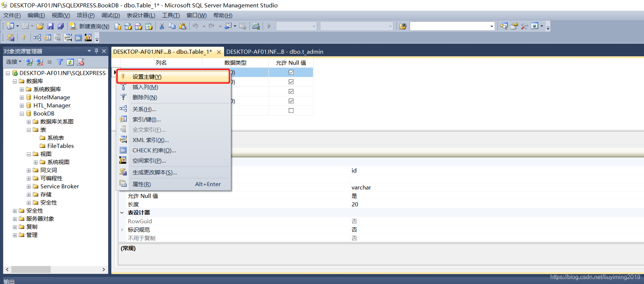Open a new MDX query icon

(x=128, y=26)
